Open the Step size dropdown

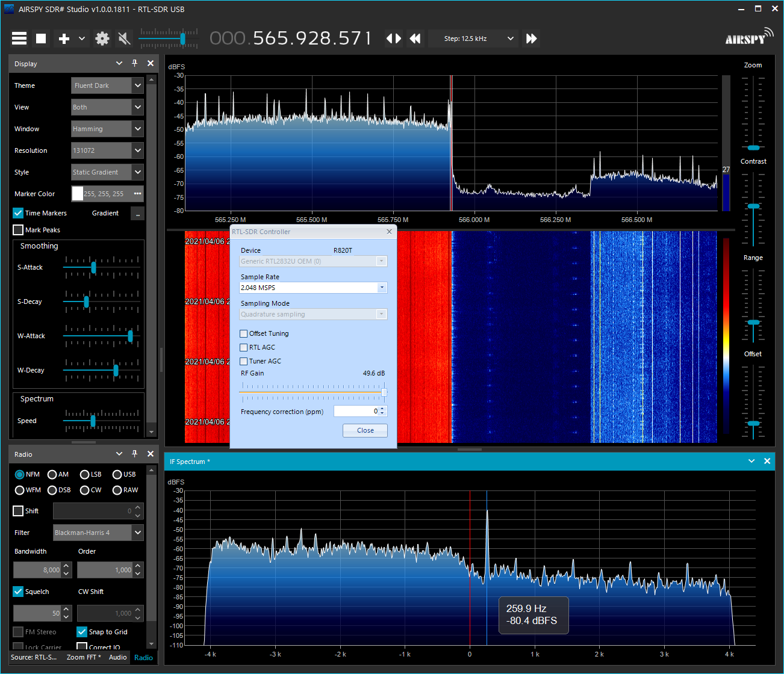click(x=510, y=39)
